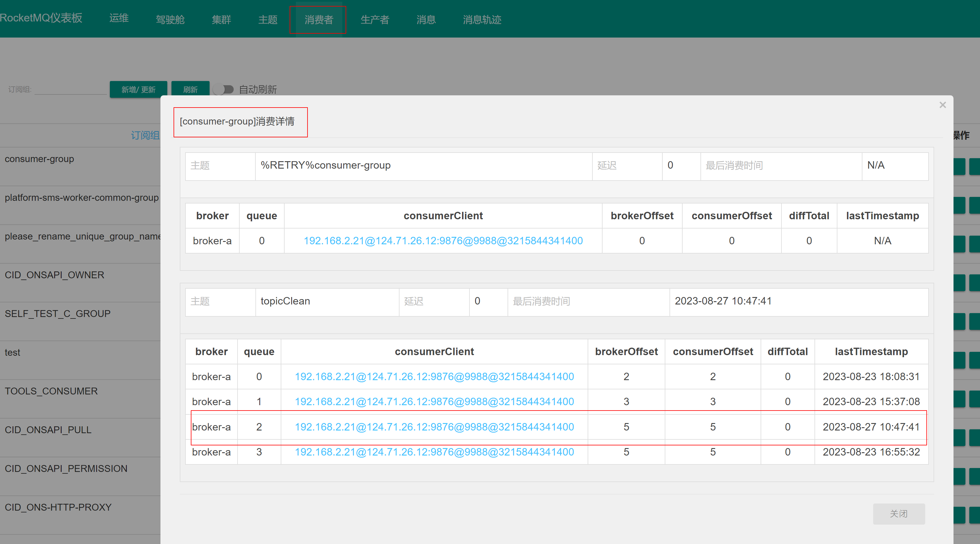Open topicClean queue 2 consumerClient link

tap(434, 427)
